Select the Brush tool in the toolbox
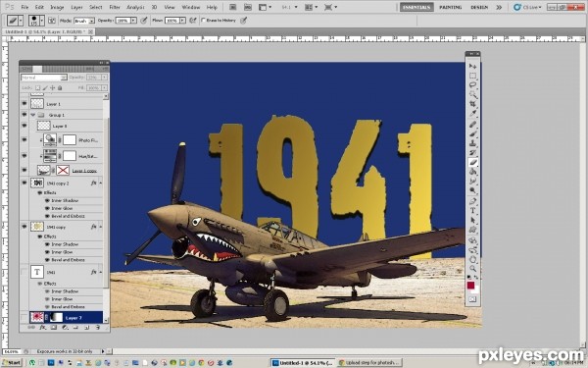The image size is (588, 368). point(472,134)
